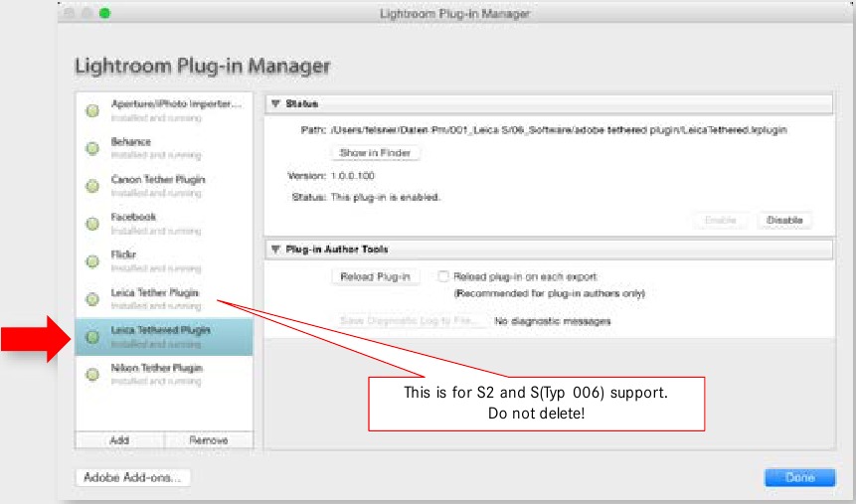Click the Status section header bar
Image resolution: width=856 pixels, height=504 pixels.
tap(549, 103)
